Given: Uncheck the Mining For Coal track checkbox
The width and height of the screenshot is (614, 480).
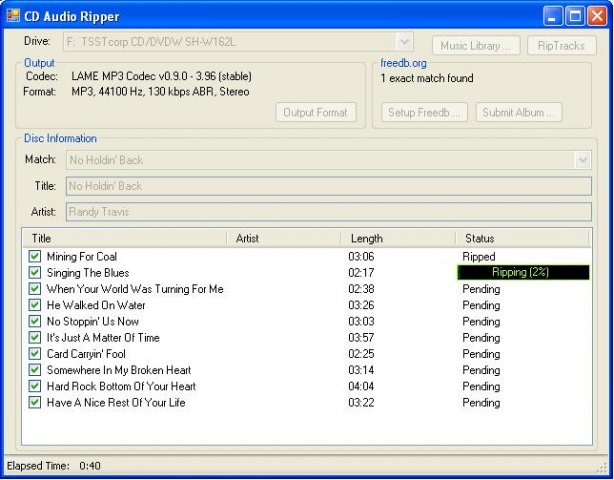Looking at the screenshot, I should [34, 256].
